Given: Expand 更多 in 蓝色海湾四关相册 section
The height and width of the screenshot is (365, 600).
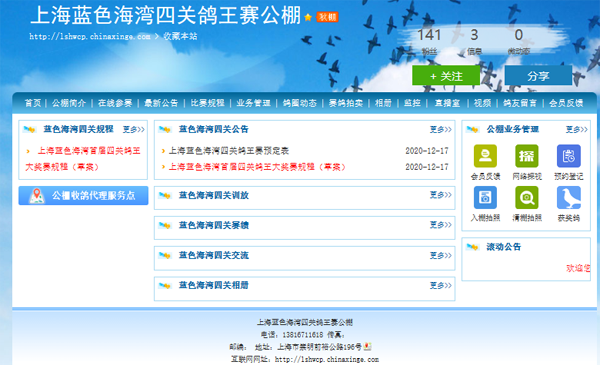Looking at the screenshot, I should tap(440, 285).
